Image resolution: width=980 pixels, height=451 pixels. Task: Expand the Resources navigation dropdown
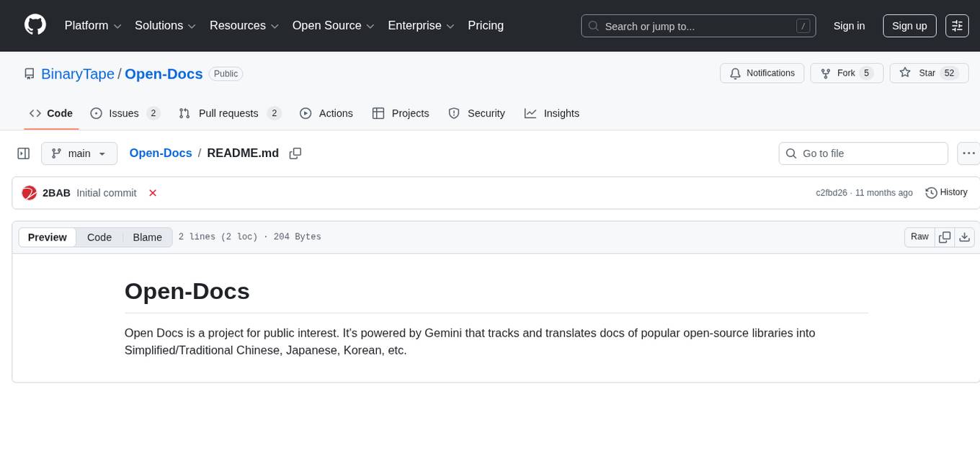(x=244, y=25)
